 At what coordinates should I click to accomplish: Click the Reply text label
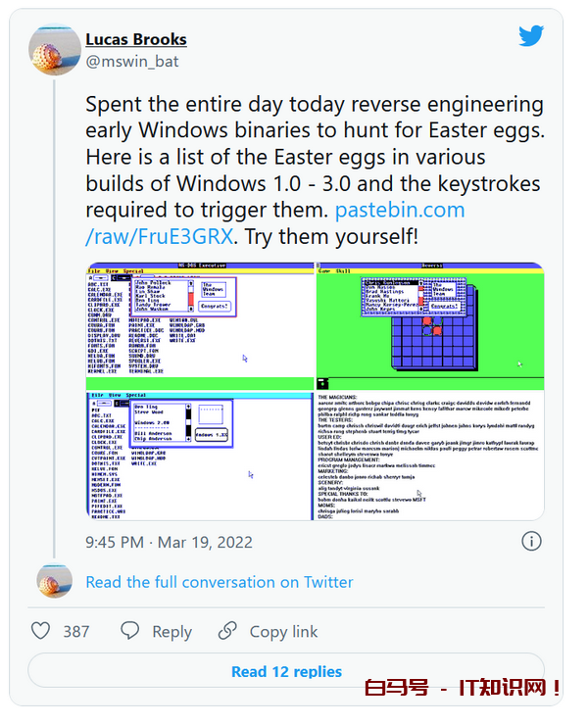[x=171, y=632]
